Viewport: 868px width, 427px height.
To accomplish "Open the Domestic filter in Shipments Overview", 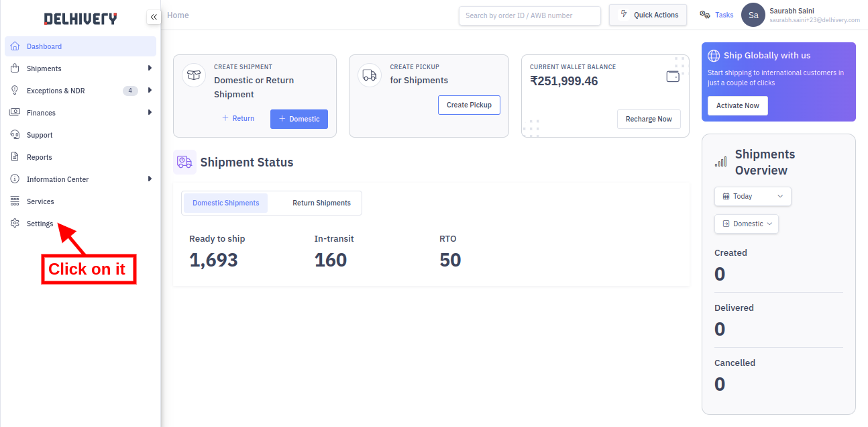I will [x=746, y=224].
